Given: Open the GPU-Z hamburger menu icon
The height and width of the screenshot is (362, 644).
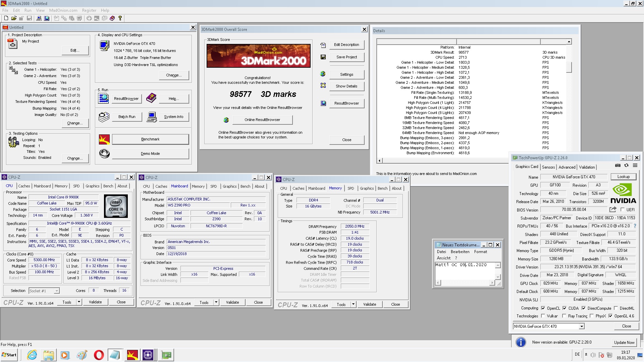Looking at the screenshot, I should [635, 165].
